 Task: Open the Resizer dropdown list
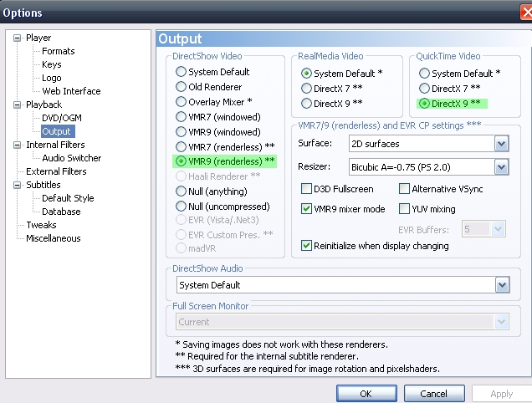pyautogui.click(x=501, y=167)
